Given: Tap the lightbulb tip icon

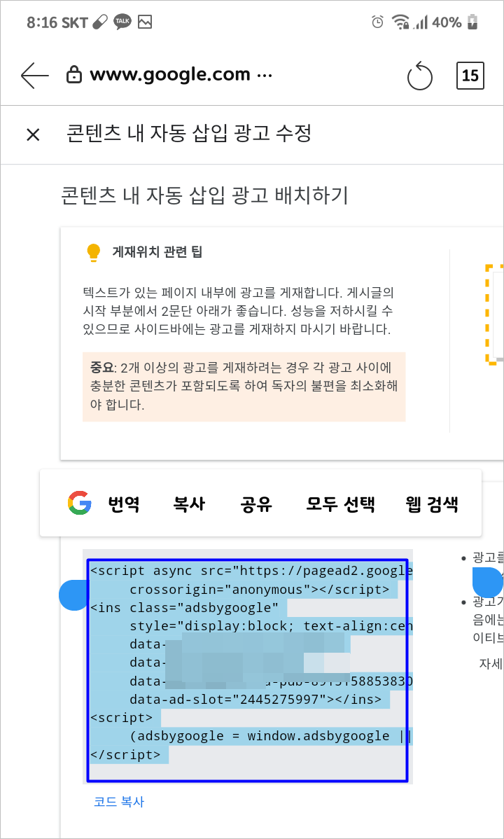Looking at the screenshot, I should point(93,253).
